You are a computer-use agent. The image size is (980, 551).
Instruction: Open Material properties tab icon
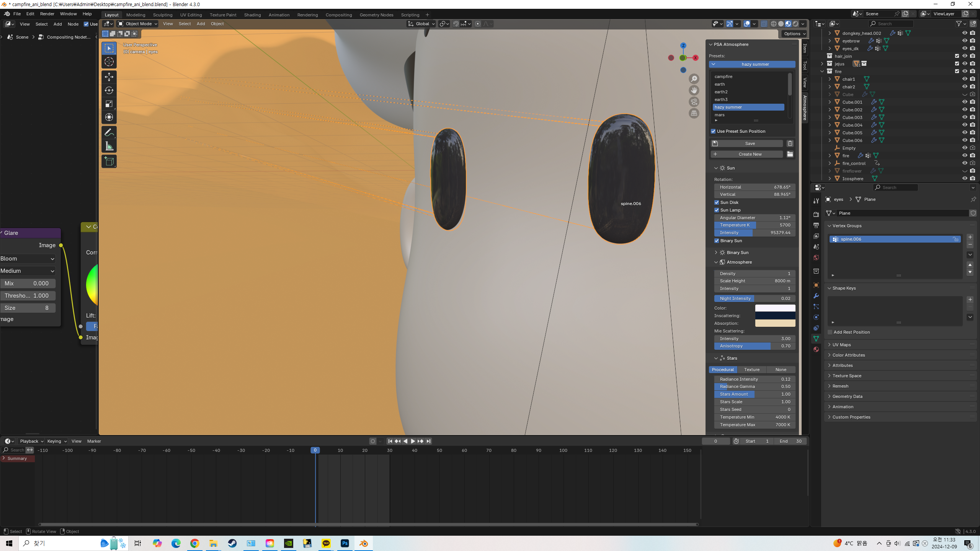pos(816,349)
